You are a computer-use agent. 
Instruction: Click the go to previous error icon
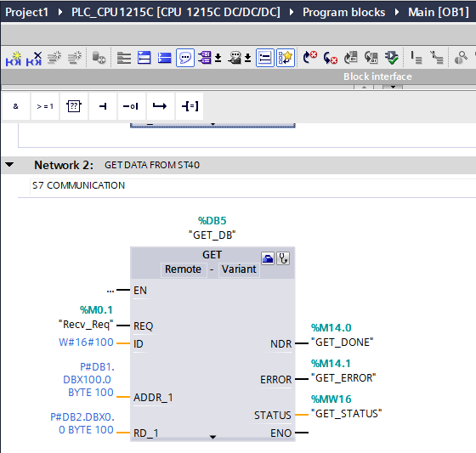click(331, 58)
